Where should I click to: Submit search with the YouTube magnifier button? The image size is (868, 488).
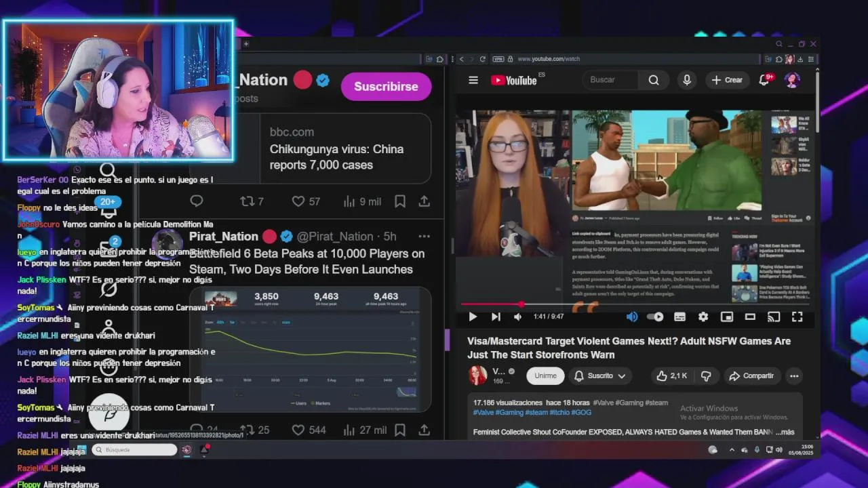[654, 80]
